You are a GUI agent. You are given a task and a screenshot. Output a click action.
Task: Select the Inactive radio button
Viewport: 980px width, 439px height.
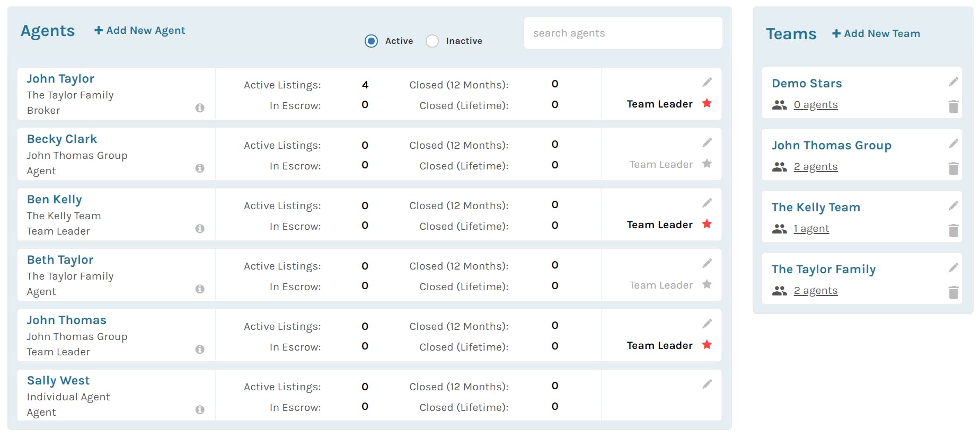(432, 41)
